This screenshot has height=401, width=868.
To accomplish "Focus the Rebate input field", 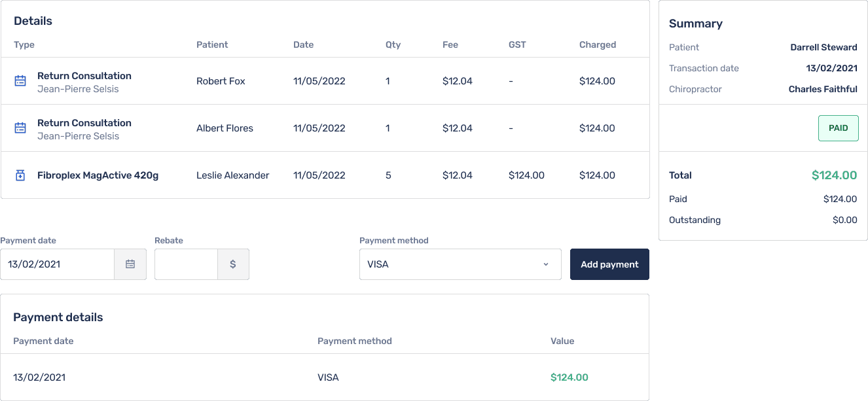I will click(186, 264).
